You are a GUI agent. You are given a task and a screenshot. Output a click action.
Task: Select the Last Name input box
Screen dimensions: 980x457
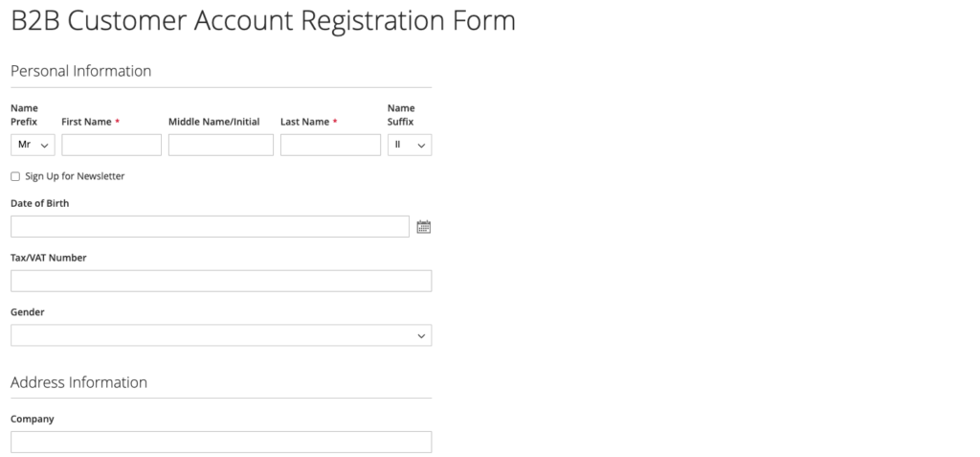330,145
